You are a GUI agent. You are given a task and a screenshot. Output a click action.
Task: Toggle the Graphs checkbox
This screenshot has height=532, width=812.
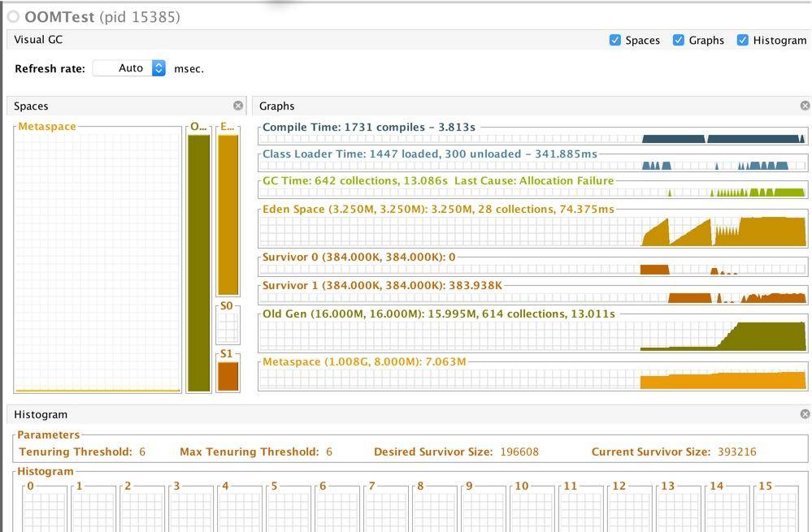click(679, 40)
